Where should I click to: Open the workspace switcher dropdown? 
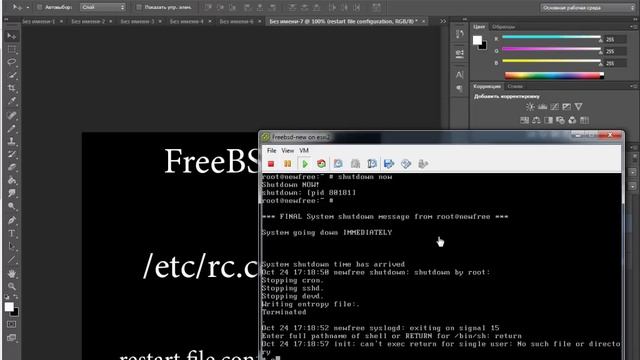click(x=587, y=8)
